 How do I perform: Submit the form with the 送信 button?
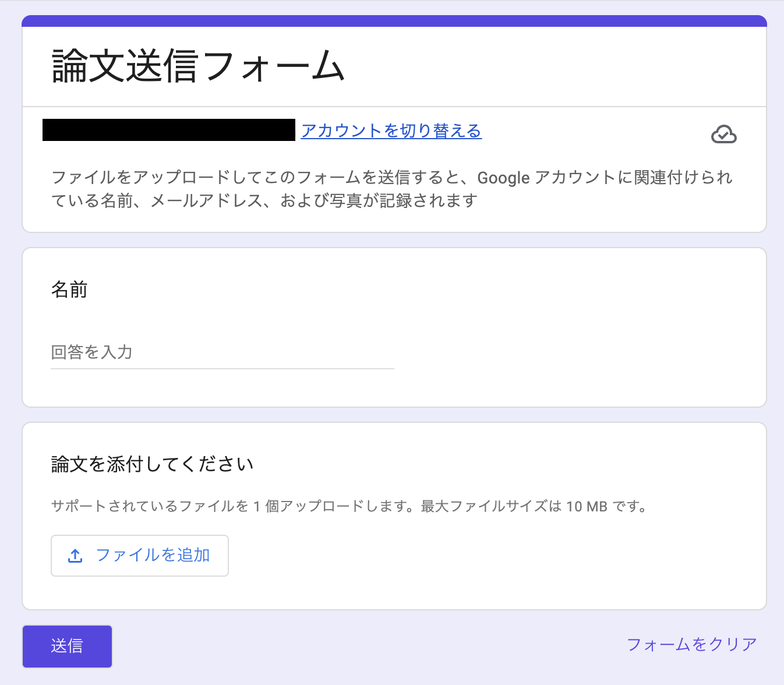[67, 646]
